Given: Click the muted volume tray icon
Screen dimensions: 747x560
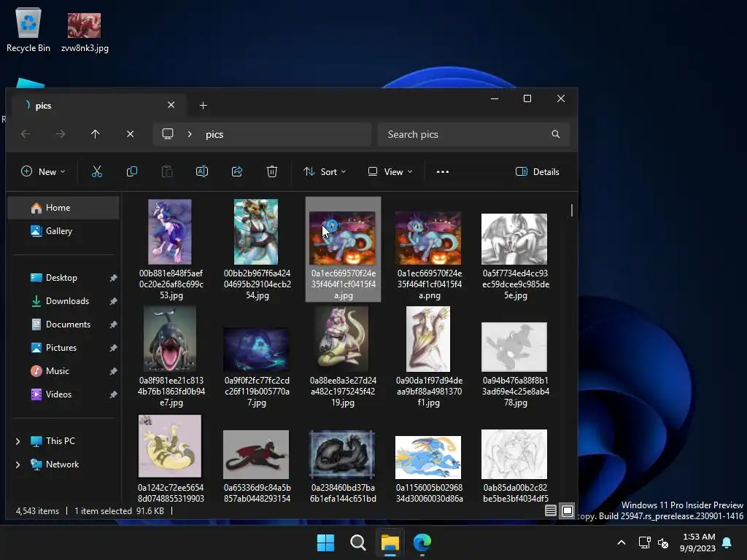Looking at the screenshot, I should pos(663,542).
